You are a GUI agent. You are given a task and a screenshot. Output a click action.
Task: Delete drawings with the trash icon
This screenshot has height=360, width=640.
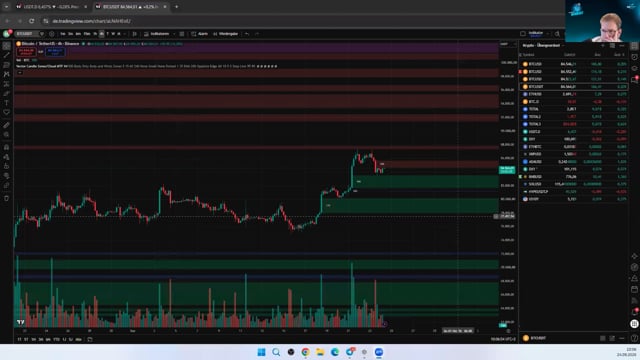(x=7, y=198)
